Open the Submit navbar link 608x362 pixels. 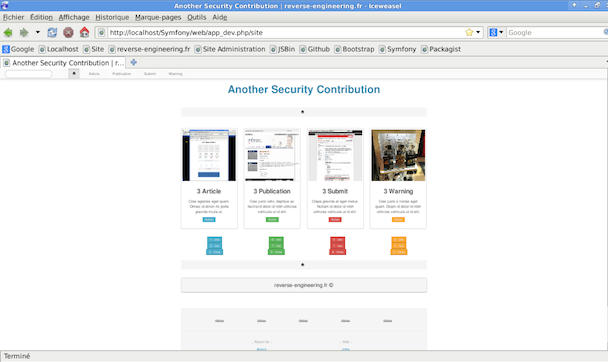click(x=150, y=74)
